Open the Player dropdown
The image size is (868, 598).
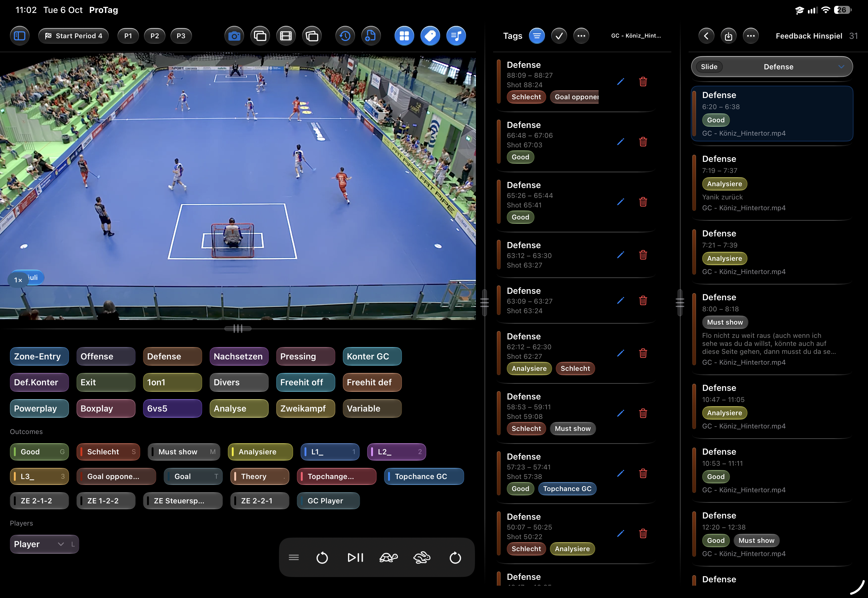(x=44, y=544)
